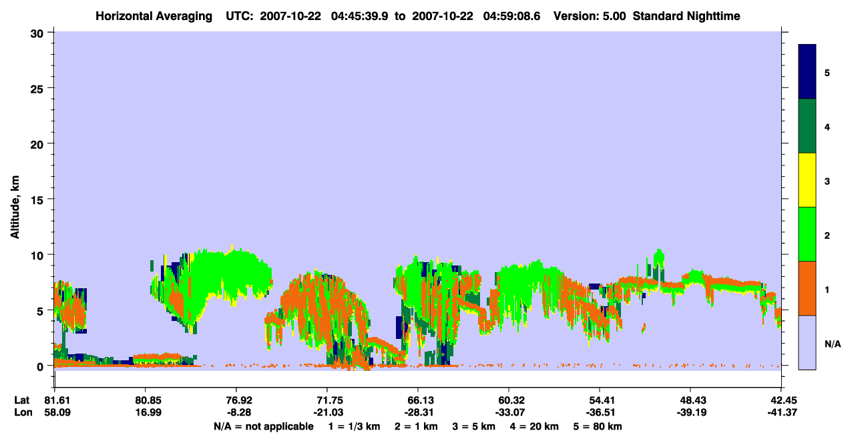Click the dark blue level 5 color swatch

(x=807, y=72)
